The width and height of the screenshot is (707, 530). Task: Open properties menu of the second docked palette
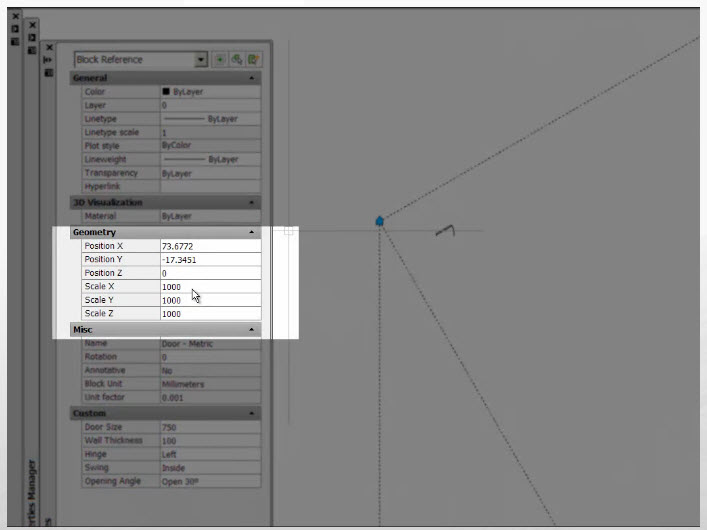click(32, 51)
